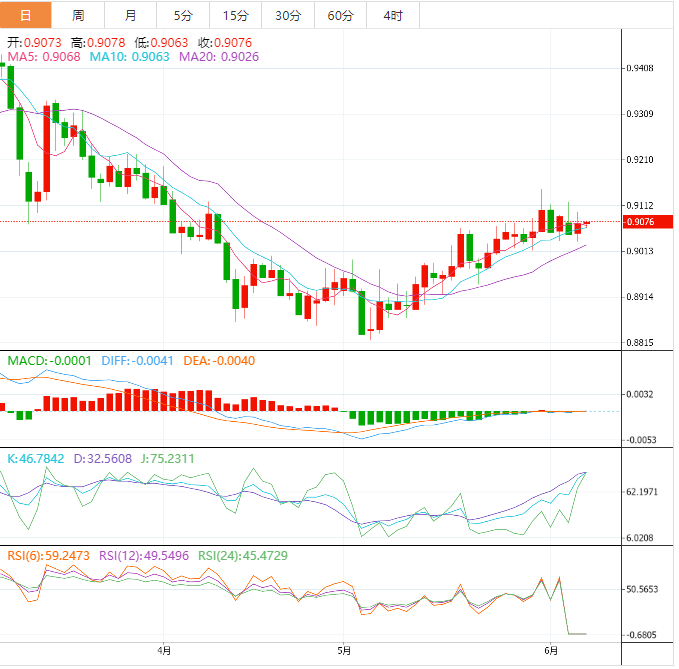679x669 pixels.
Task: Click the 6月 date marker on time axis
Action: (x=549, y=648)
